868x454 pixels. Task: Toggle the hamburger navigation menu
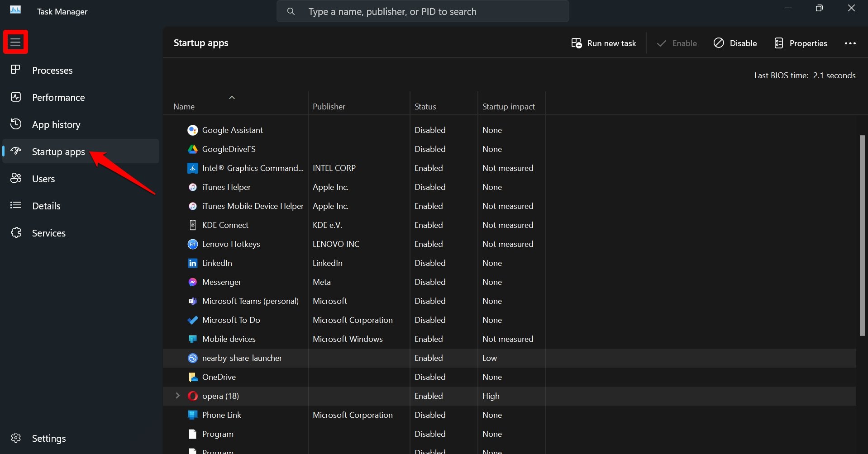(x=15, y=42)
